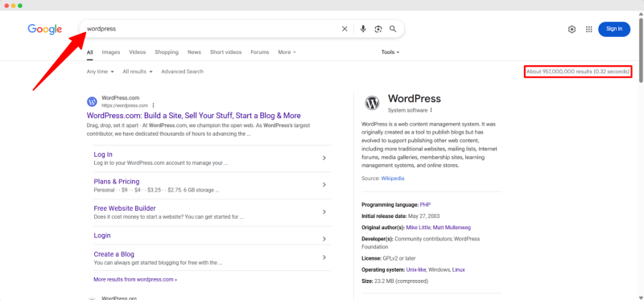Switch to the Images tab

point(111,52)
